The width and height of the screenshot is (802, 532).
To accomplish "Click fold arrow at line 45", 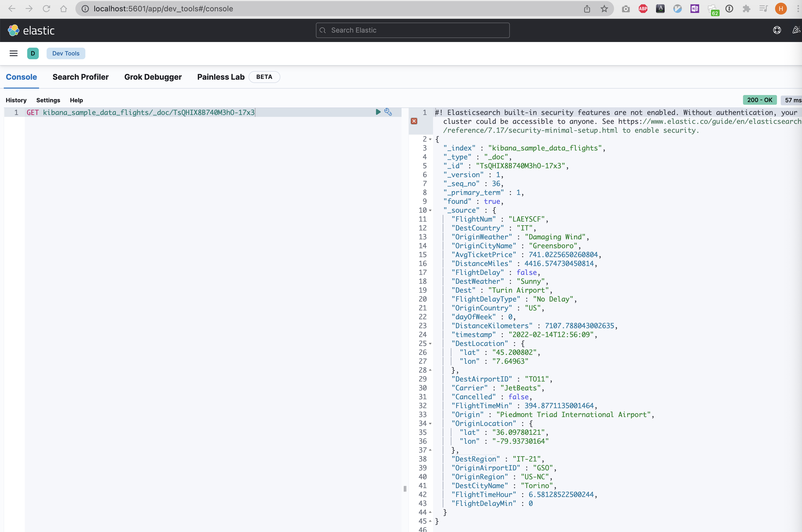I will pyautogui.click(x=430, y=521).
